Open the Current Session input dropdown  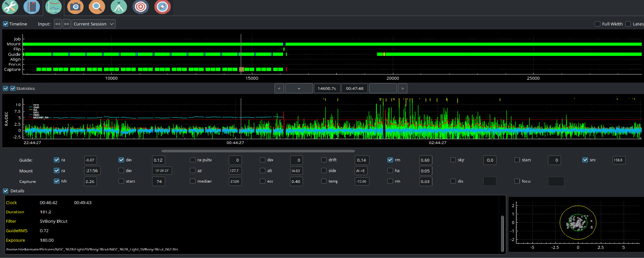pyautogui.click(x=93, y=24)
